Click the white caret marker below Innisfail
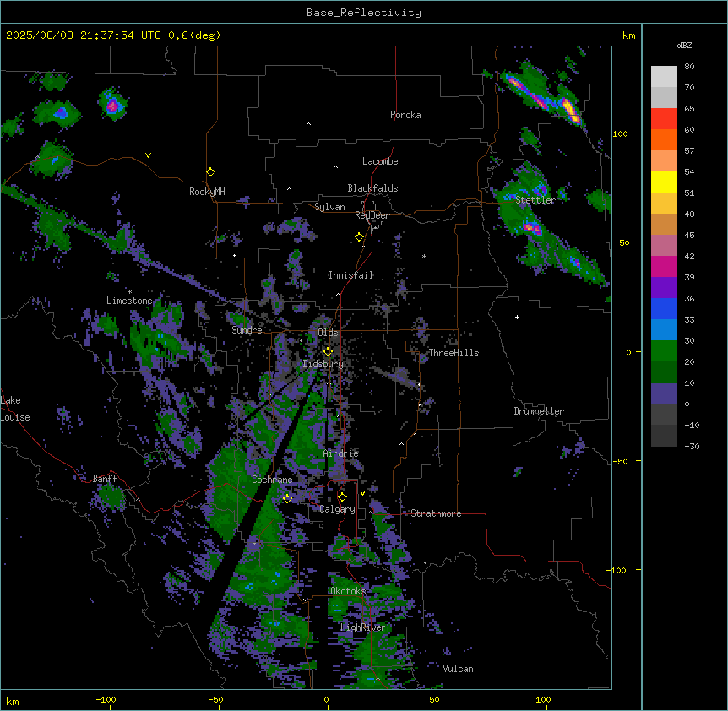The width and height of the screenshot is (728, 711). pyautogui.click(x=338, y=295)
